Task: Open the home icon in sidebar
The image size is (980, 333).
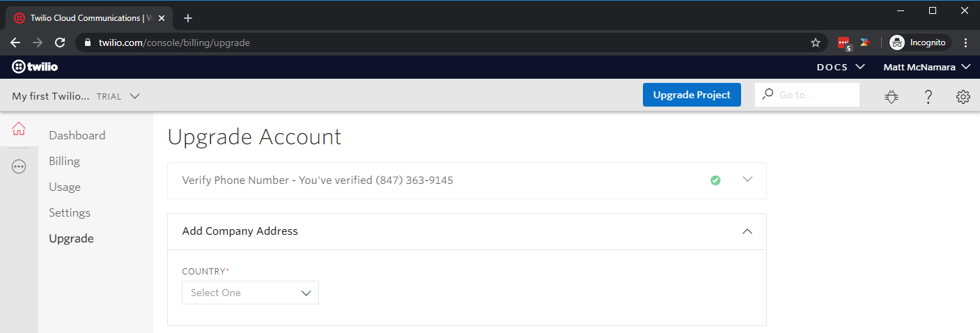Action: coord(19,129)
